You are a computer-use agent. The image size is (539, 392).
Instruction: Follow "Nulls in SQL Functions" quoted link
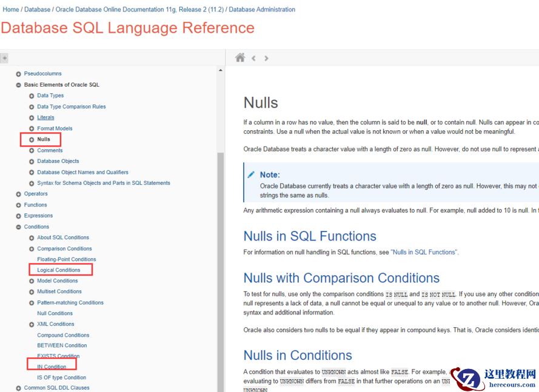(424, 252)
